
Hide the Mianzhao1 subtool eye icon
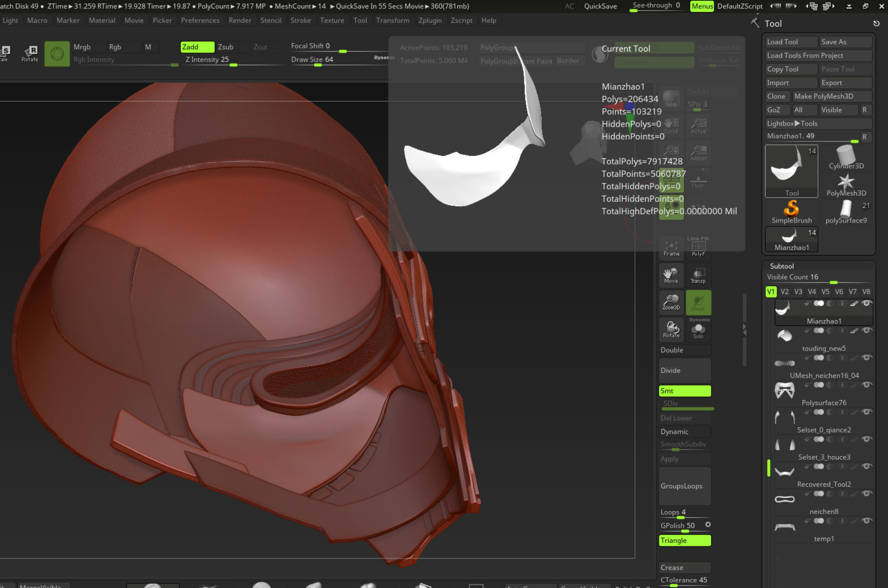click(x=866, y=304)
